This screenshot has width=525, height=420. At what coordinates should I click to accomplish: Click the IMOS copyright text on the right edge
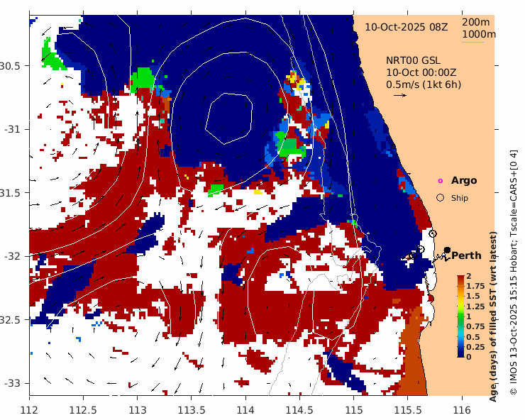point(514,272)
